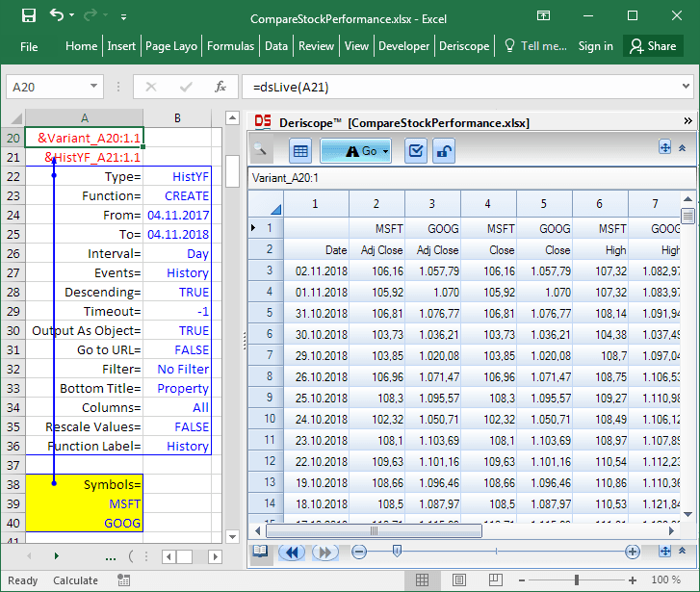The width and height of the screenshot is (700, 592).
Task: Toggle the padlock lock button
Action: click(x=443, y=151)
